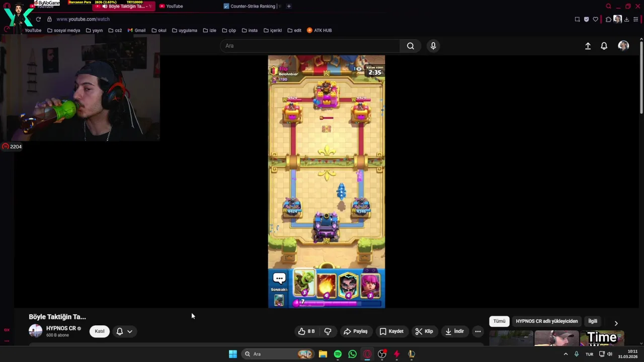
Task: Click the Klip clip button
Action: pyautogui.click(x=424, y=331)
